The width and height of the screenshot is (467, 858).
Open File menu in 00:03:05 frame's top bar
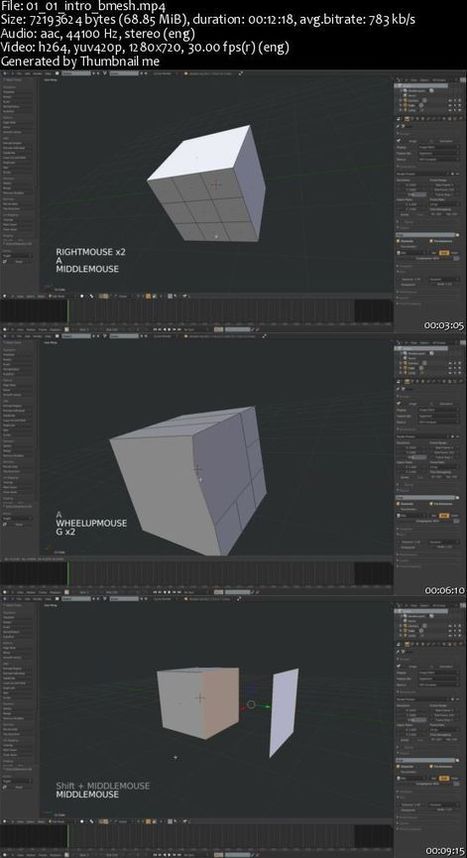click(x=19, y=73)
